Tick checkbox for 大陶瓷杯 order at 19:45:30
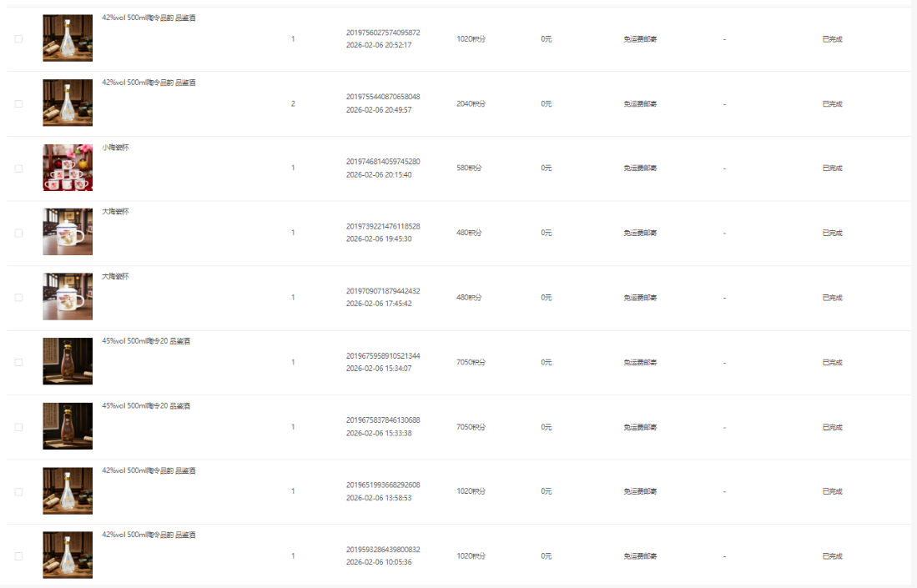 tap(18, 233)
